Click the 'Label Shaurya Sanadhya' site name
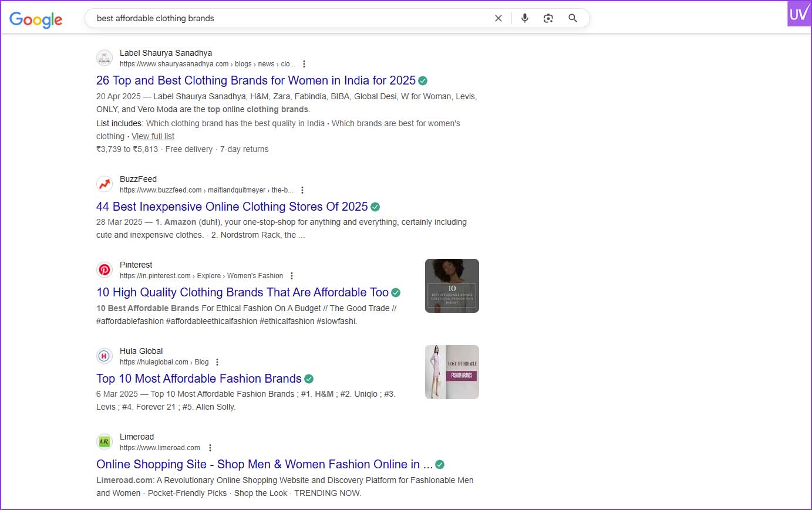812x510 pixels. click(166, 53)
